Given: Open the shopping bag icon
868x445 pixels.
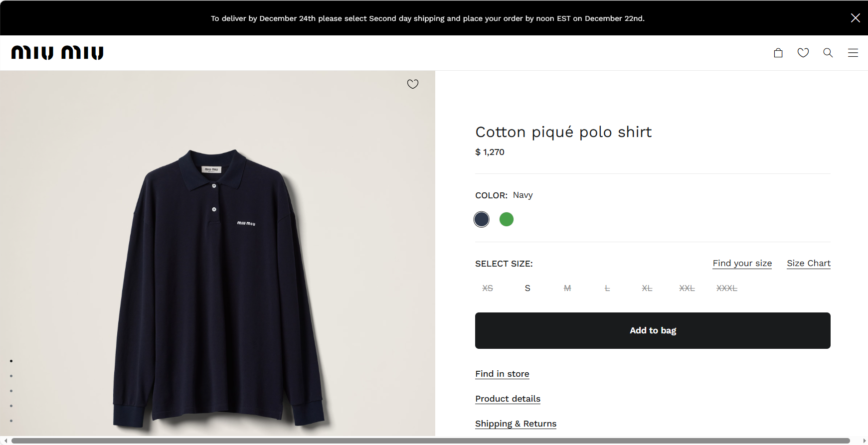Looking at the screenshot, I should click(x=778, y=53).
